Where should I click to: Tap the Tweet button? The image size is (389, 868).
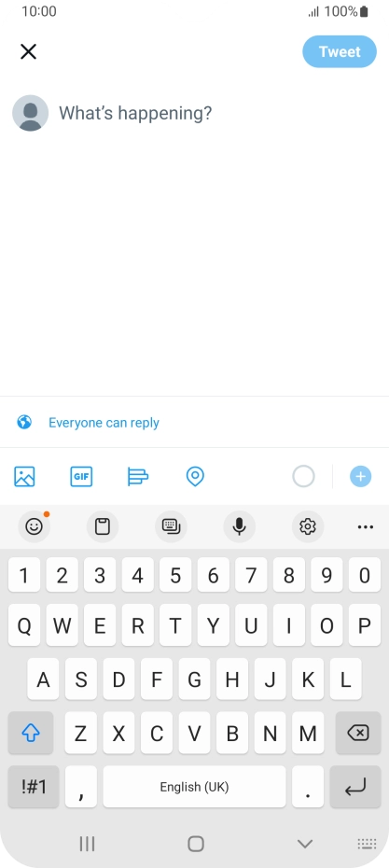[x=340, y=51]
